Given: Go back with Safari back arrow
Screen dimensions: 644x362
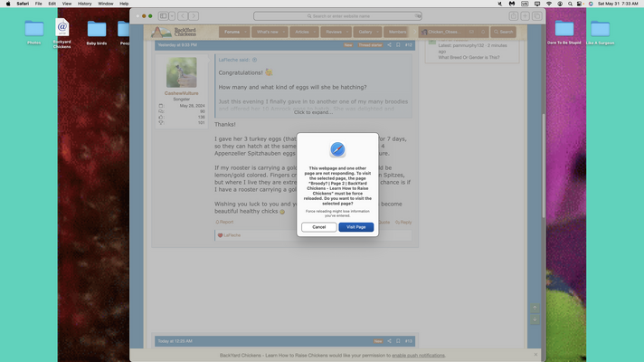Looking at the screenshot, I should (x=183, y=16).
